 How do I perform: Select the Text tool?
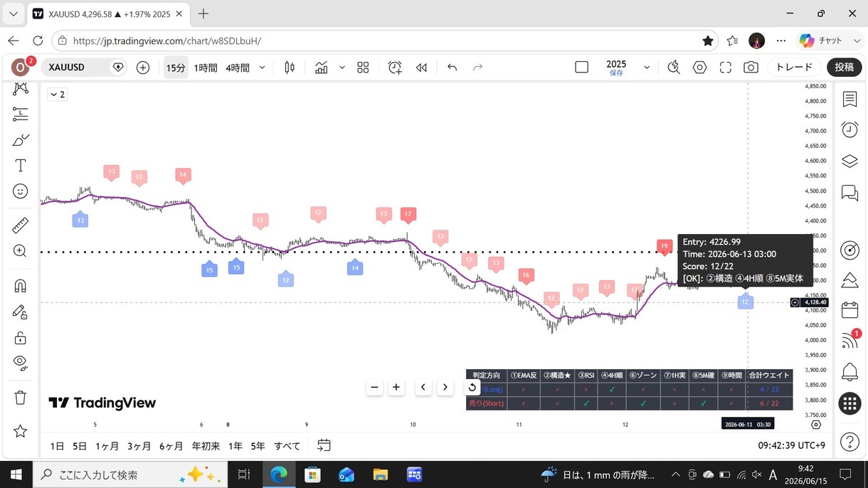(x=21, y=166)
